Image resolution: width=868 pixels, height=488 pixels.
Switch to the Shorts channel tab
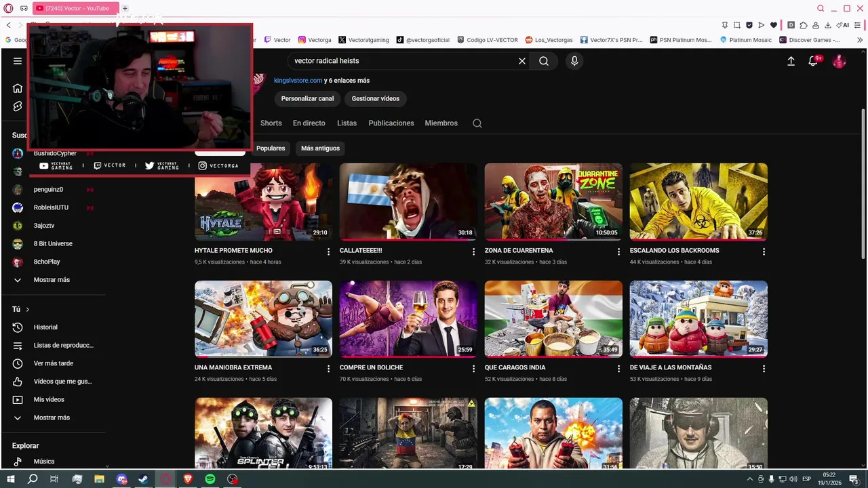point(271,123)
